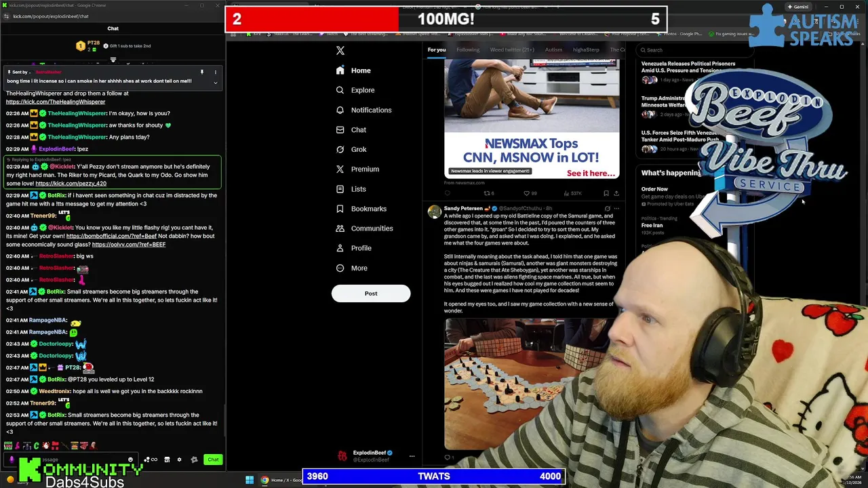The width and height of the screenshot is (868, 488).
Task: Repost the Newsmax ad post
Action: (x=488, y=193)
